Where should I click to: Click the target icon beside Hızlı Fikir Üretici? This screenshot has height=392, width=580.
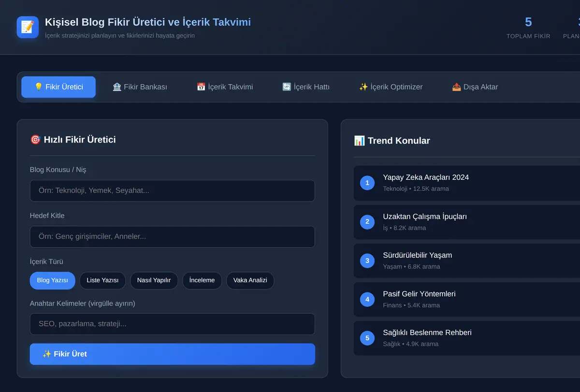pyautogui.click(x=35, y=140)
